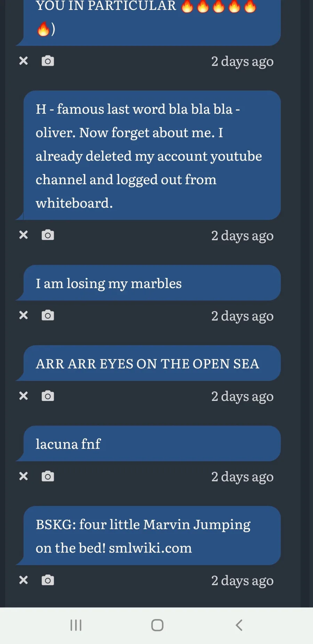Delete the 'BSKG: four little Marvin' message
This screenshot has height=644, width=313.
tap(23, 580)
